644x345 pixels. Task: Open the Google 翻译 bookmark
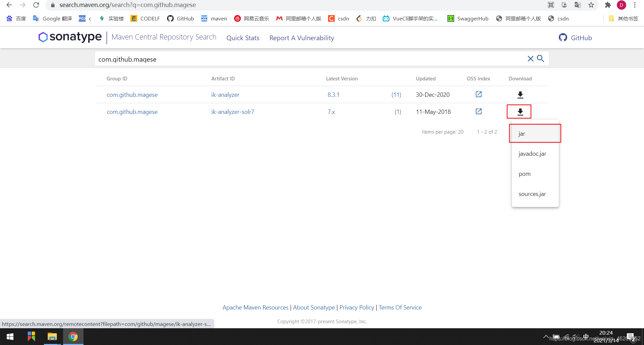click(x=52, y=18)
